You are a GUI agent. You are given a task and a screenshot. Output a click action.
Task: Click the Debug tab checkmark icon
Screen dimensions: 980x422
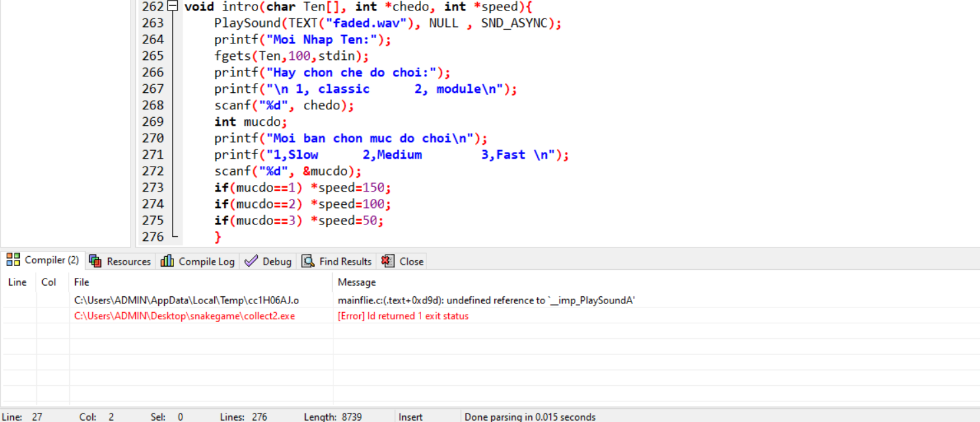[x=251, y=261]
